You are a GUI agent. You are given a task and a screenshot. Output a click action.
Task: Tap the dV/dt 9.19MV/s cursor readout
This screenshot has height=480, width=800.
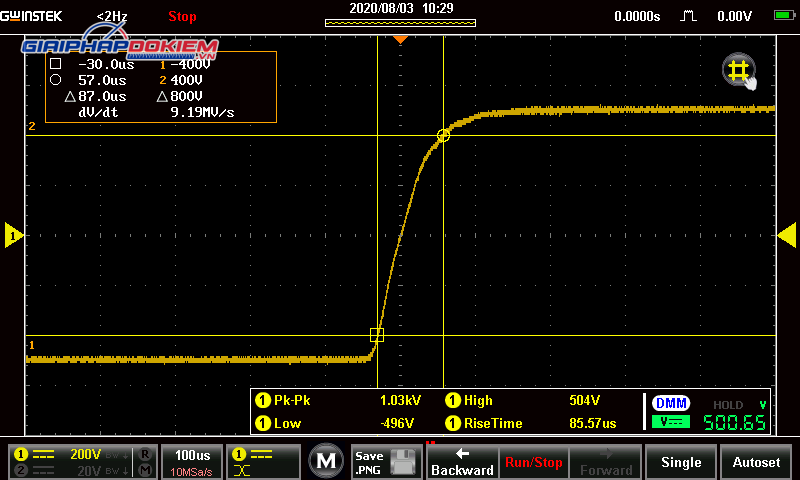156,112
